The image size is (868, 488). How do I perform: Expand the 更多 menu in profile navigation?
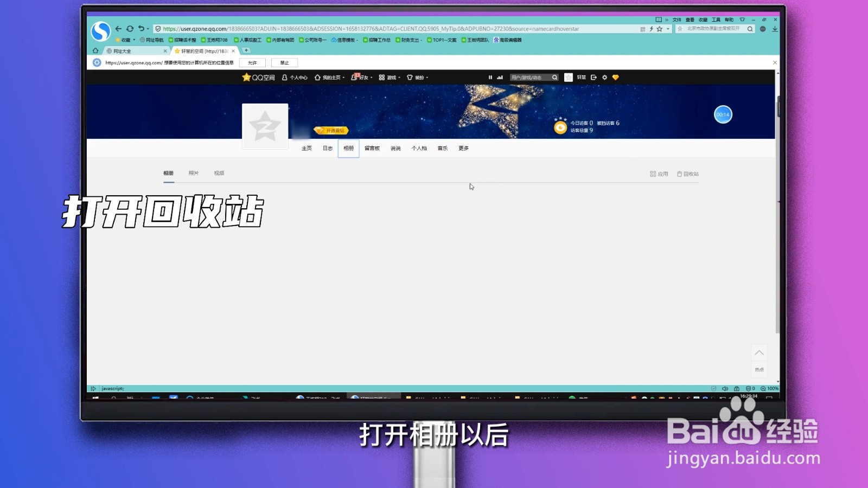[463, 147]
